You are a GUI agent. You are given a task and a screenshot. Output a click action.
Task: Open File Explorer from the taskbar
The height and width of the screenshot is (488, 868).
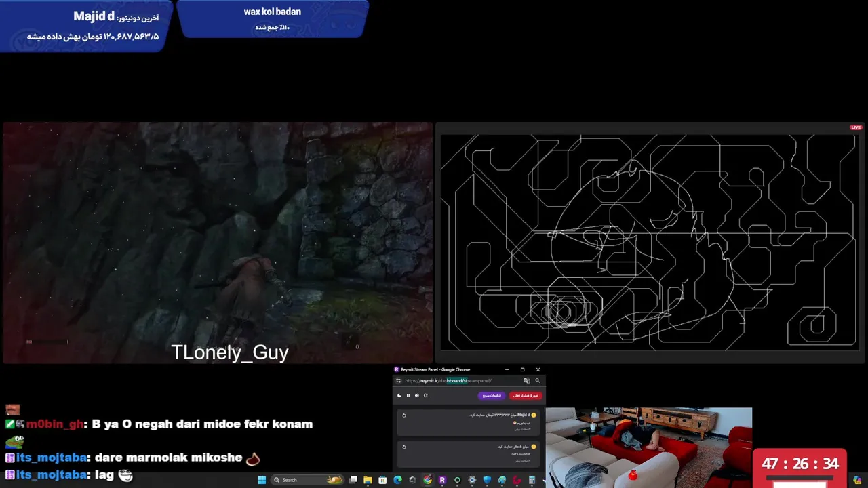(x=368, y=480)
